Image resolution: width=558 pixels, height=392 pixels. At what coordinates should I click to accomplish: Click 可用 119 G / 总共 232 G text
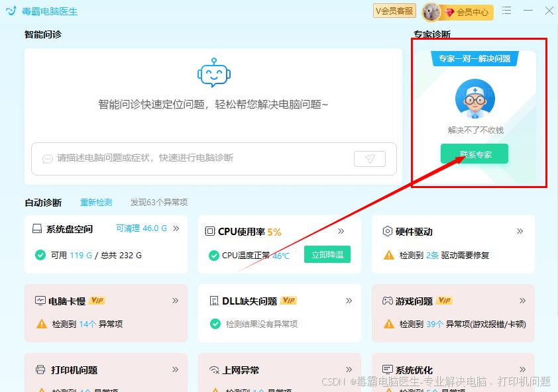point(96,256)
